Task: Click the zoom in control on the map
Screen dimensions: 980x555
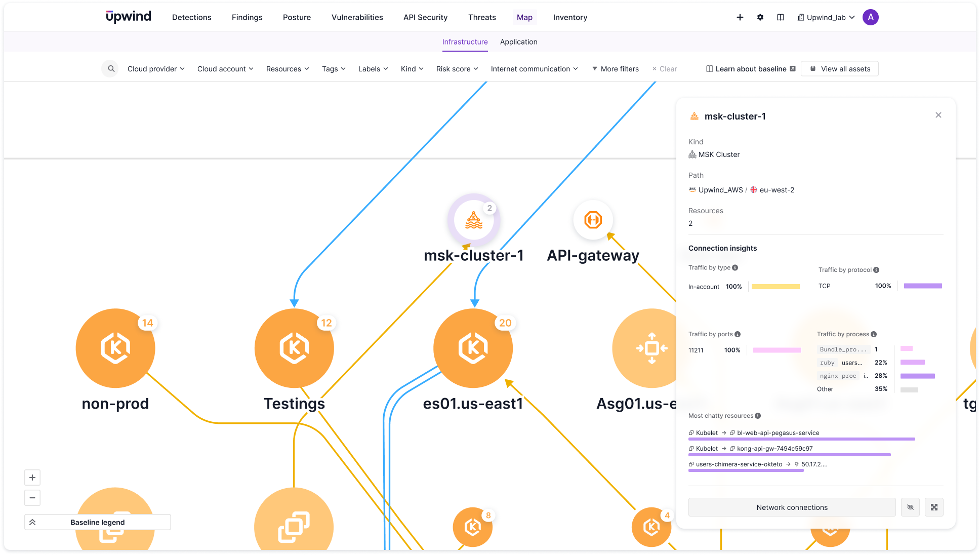Action: [32, 477]
